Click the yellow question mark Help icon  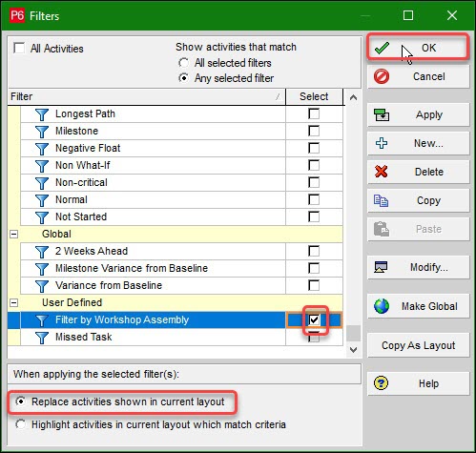point(381,383)
